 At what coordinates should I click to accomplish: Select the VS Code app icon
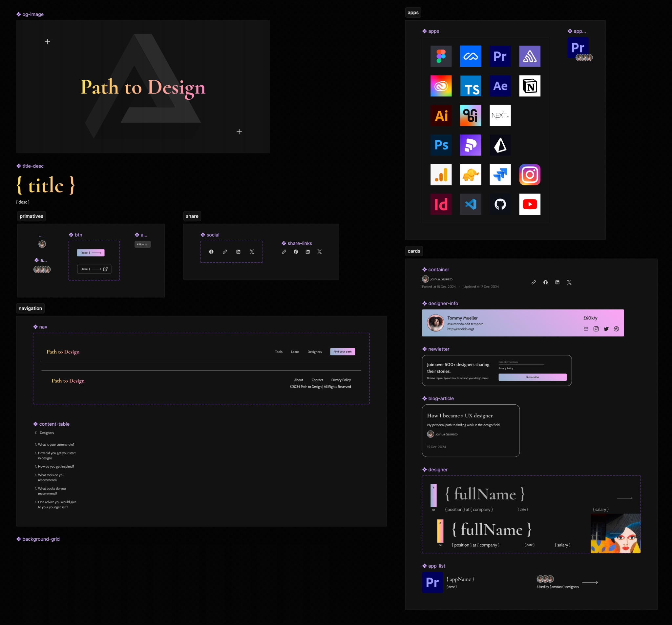pyautogui.click(x=471, y=204)
